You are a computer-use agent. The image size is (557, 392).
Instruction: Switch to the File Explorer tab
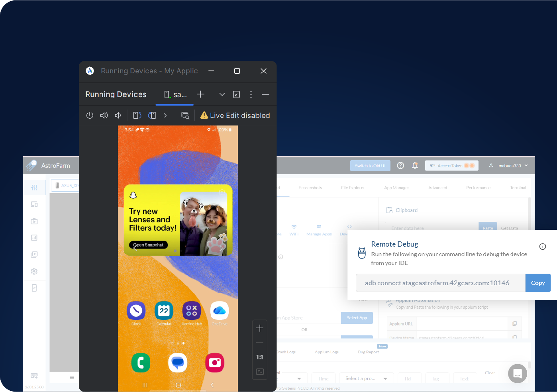tap(353, 188)
